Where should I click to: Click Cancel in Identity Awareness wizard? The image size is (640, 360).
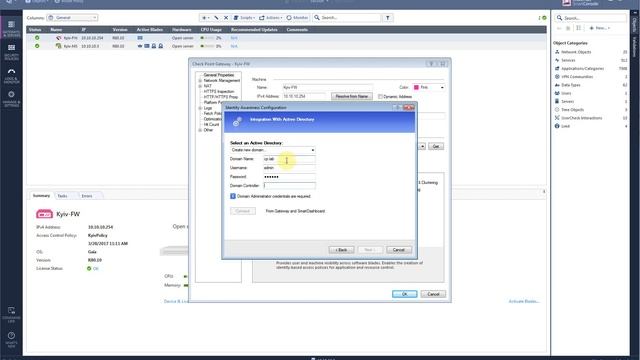pyautogui.click(x=399, y=249)
